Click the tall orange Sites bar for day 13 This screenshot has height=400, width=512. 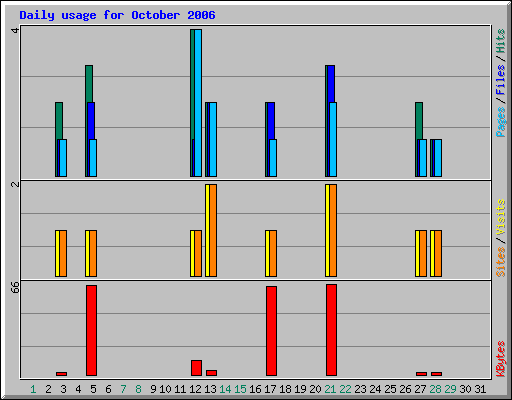[x=213, y=230]
